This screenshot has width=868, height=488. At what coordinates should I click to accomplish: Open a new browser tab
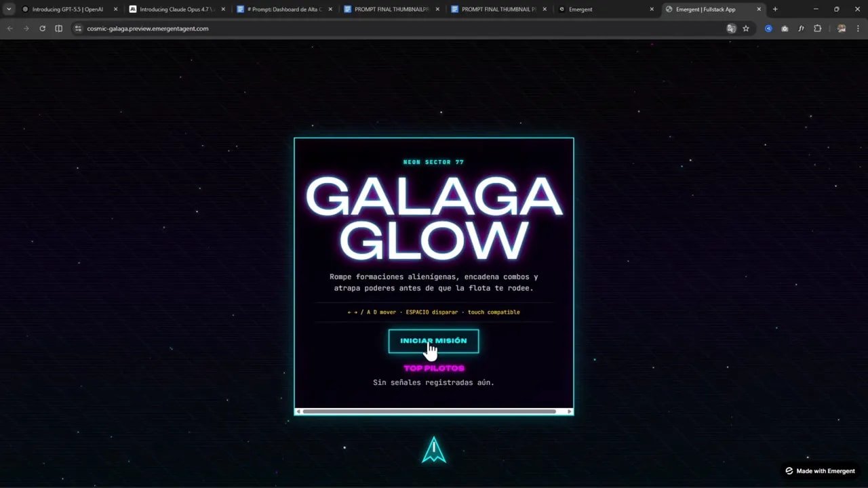click(775, 9)
